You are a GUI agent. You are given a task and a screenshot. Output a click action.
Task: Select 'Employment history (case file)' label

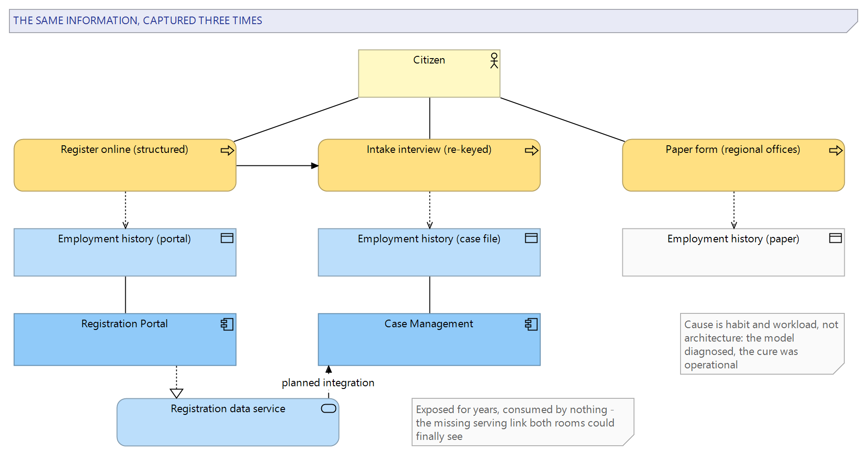coord(429,239)
